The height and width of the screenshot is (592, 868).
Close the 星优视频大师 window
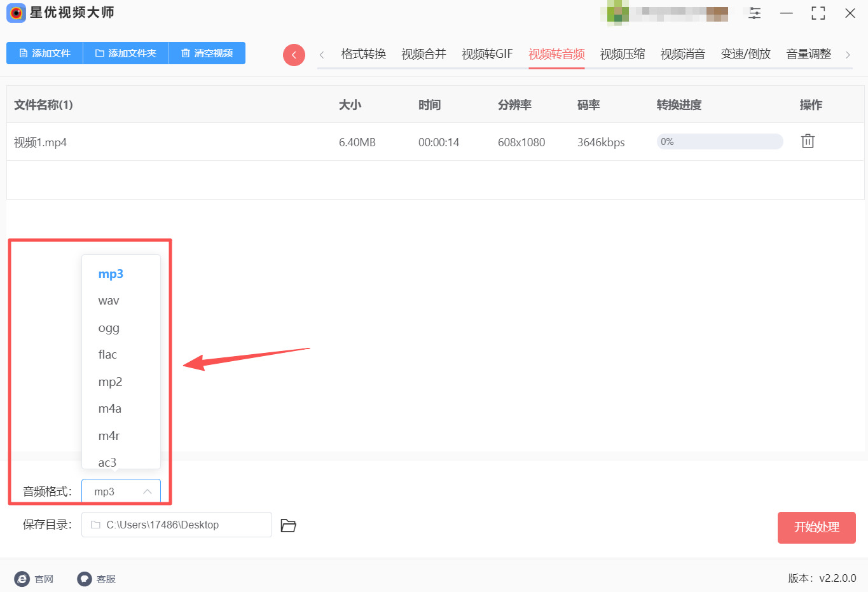click(850, 13)
